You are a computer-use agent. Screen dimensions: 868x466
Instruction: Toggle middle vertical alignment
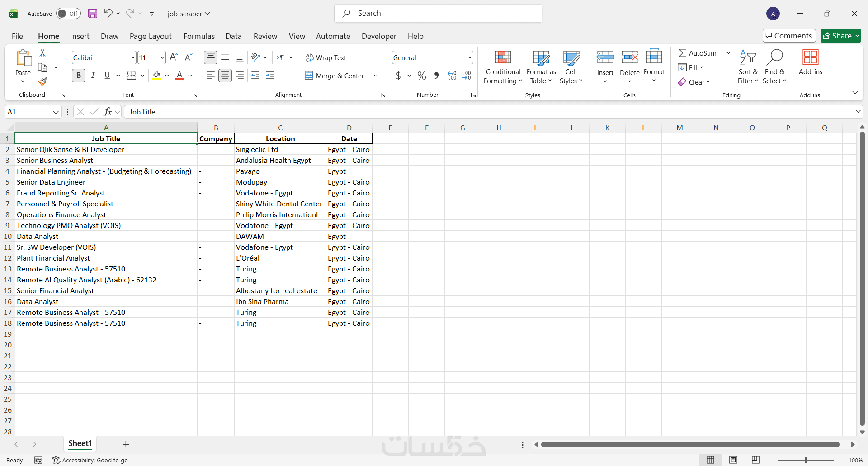(225, 57)
